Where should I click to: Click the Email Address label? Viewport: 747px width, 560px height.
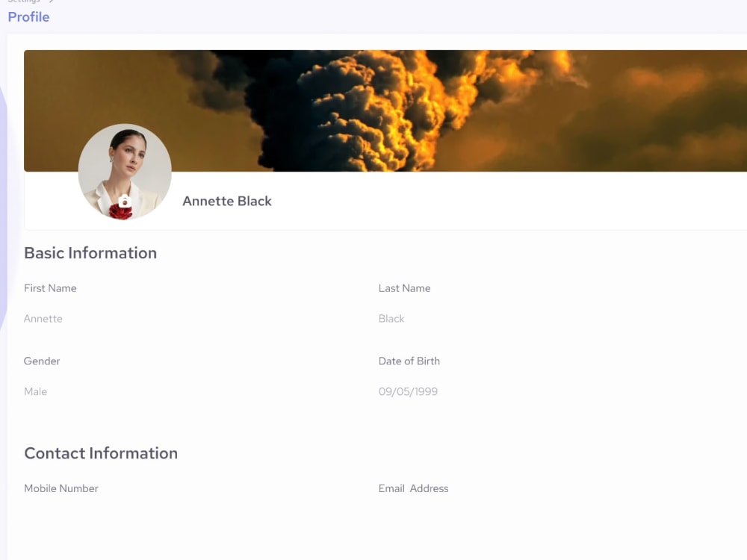pos(414,488)
